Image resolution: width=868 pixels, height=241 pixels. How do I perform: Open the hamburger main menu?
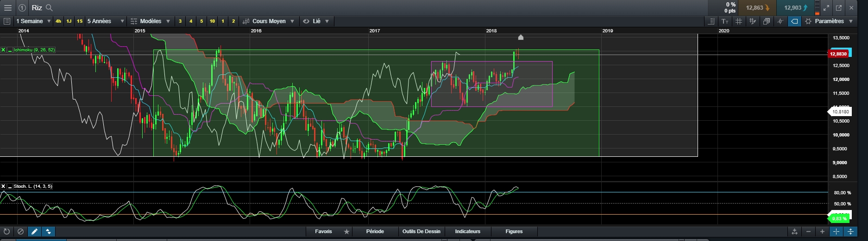[x=7, y=7]
